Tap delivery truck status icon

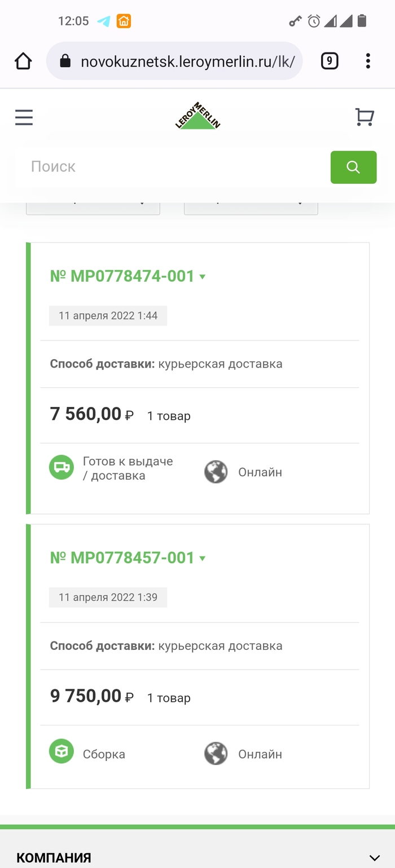(62, 468)
